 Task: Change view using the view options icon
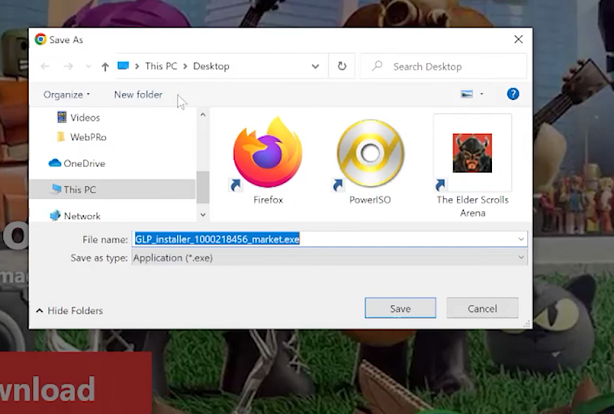click(467, 94)
